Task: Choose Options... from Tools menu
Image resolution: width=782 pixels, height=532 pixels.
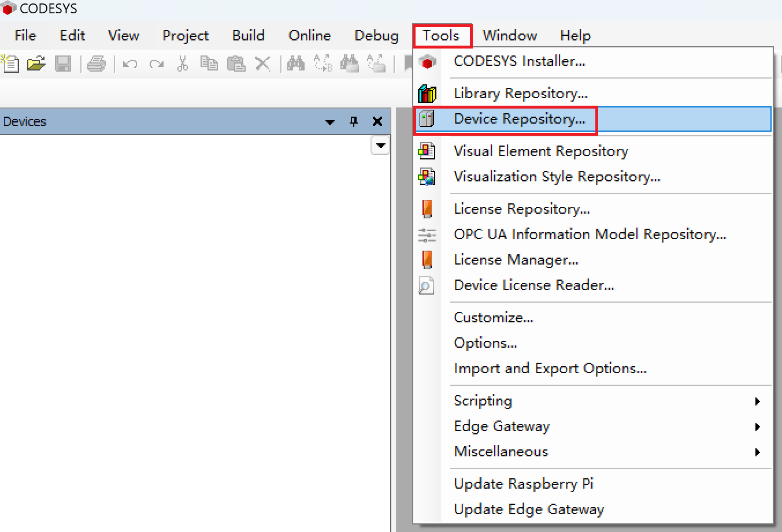Action: [x=485, y=343]
